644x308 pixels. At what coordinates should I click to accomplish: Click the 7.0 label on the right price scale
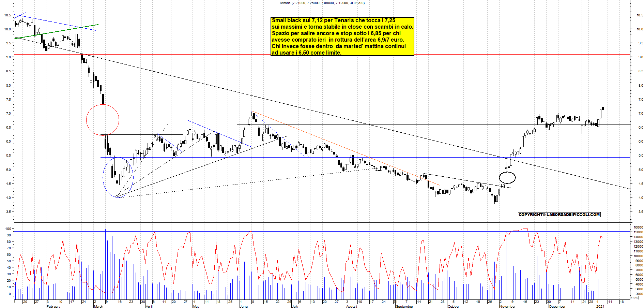(641, 113)
